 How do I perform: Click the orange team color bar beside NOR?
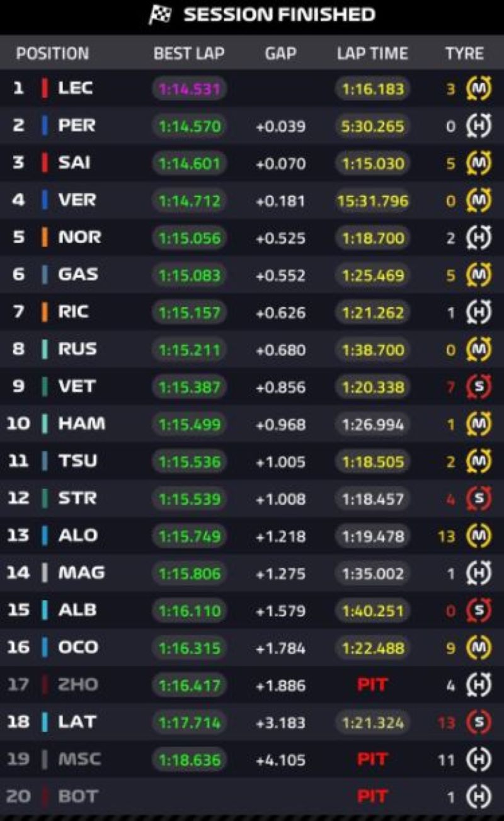click(45, 238)
